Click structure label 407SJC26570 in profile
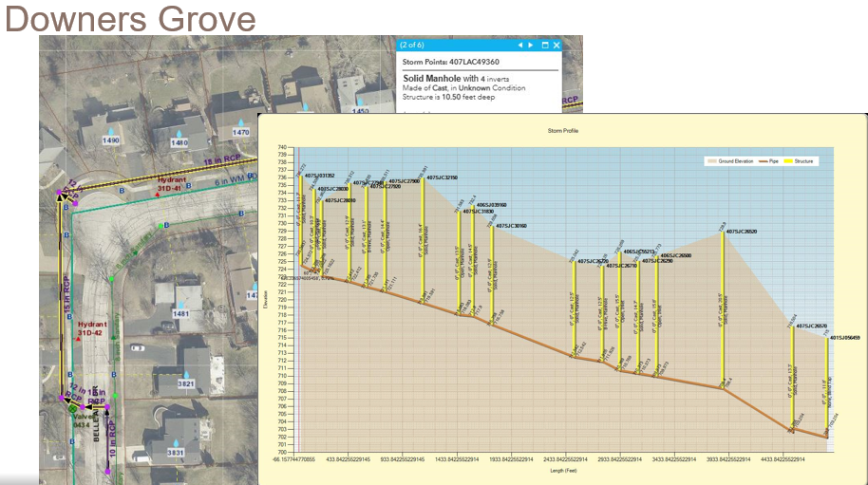 812,326
